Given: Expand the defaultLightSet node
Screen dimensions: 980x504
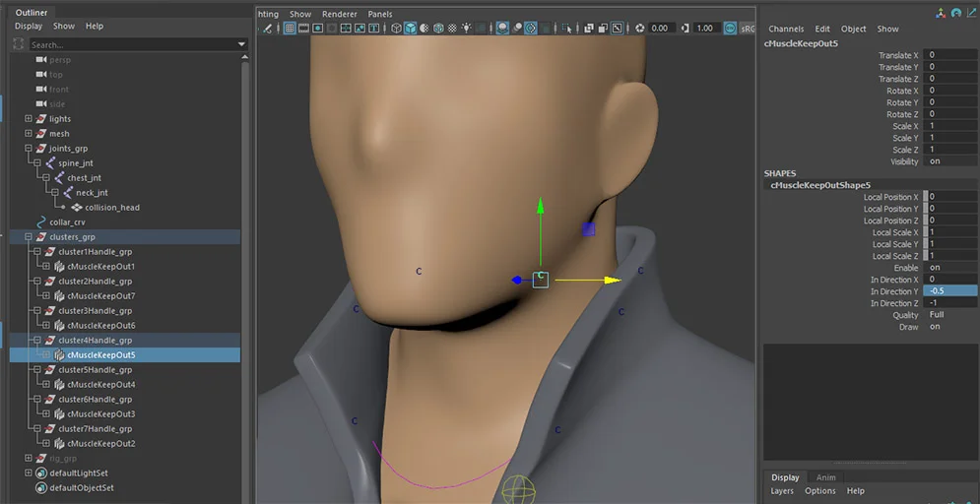Looking at the screenshot, I should point(29,473).
